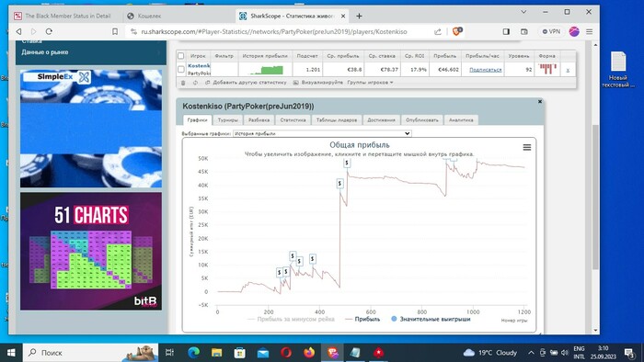This screenshot has width=644, height=362.
Task: Launch Microsoft Edge from the taskbar
Action: pos(194,353)
